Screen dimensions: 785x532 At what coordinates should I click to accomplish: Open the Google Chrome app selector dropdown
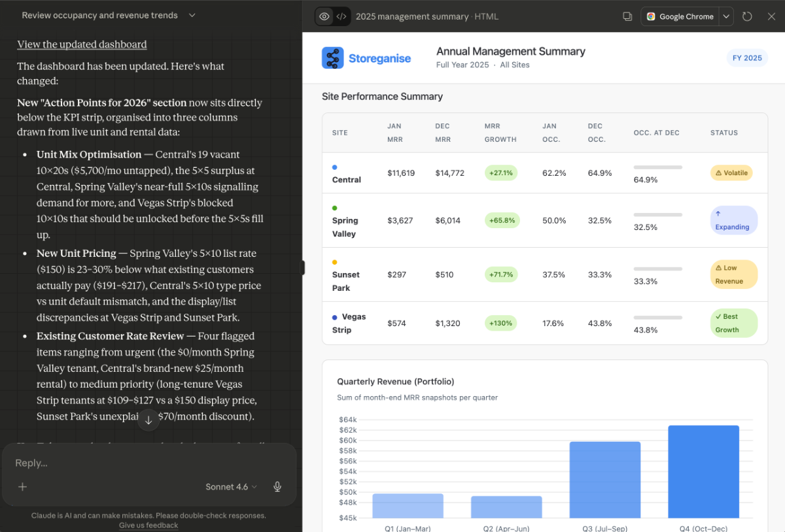click(726, 16)
